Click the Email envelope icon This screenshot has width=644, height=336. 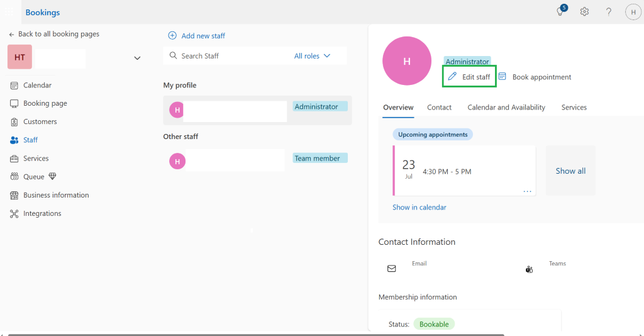(391, 268)
